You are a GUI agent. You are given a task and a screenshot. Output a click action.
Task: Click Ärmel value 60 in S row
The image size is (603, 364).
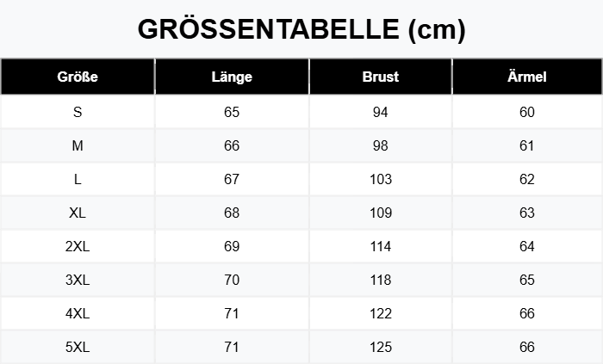pyautogui.click(x=527, y=112)
